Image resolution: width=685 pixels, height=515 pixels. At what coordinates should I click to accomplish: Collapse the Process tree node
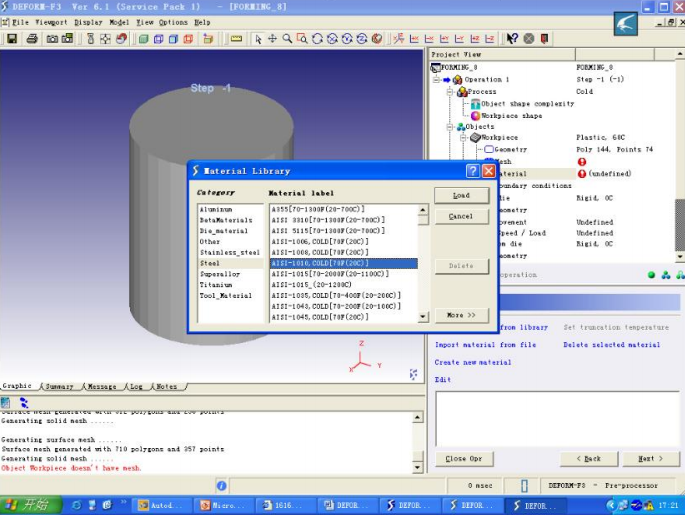pyautogui.click(x=450, y=92)
